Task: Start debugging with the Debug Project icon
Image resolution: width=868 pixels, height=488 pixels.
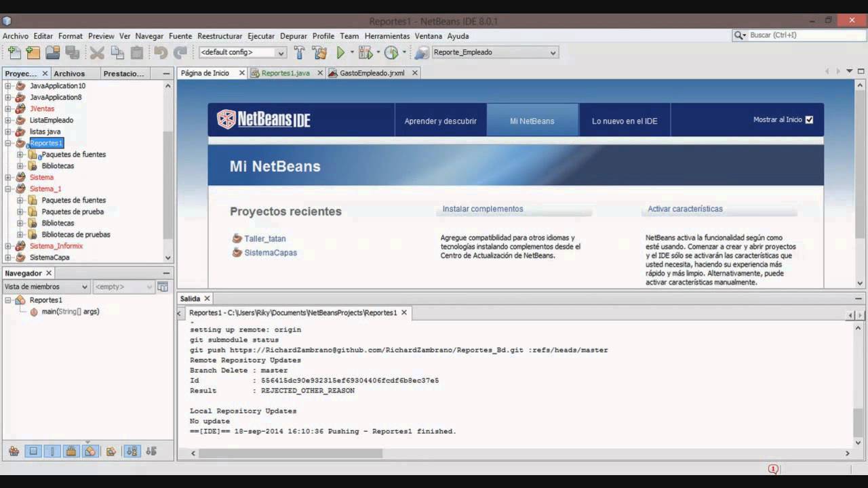Action: pos(365,52)
